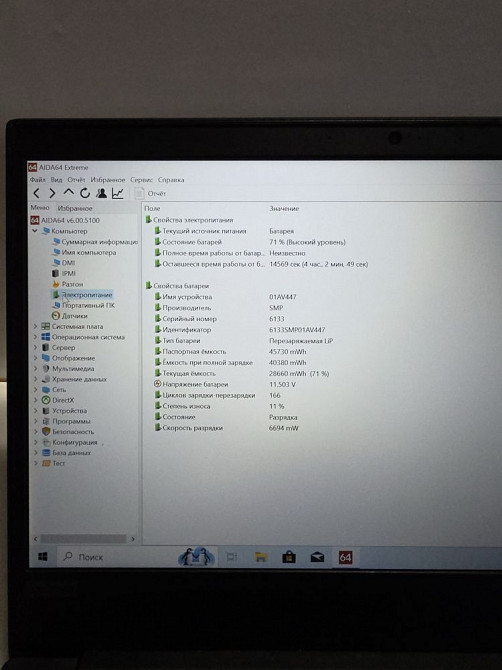
Task: Select the Серийный номер row
Action: (x=220, y=319)
